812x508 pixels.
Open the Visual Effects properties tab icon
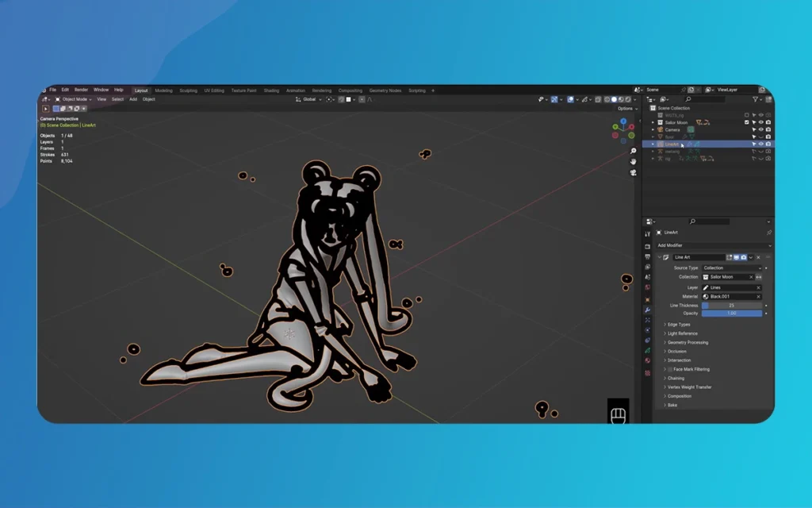[647, 320]
